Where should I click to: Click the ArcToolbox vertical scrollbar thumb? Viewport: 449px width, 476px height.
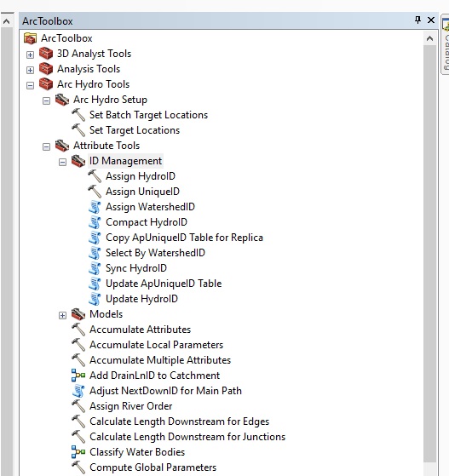(430, 254)
